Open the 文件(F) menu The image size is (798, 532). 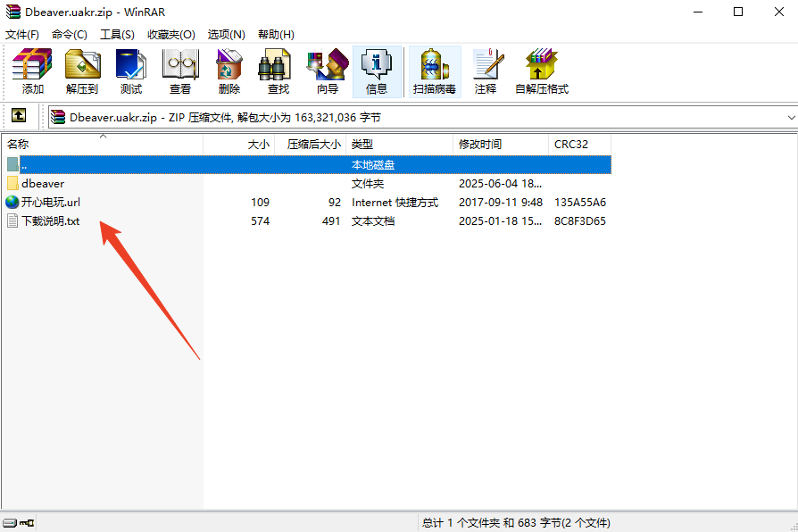coord(22,35)
